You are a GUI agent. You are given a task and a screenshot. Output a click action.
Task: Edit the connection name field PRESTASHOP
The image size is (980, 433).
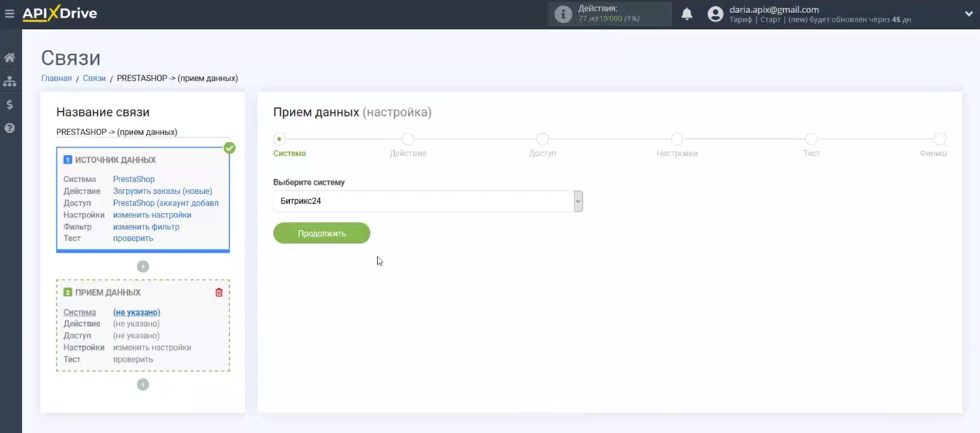tap(143, 132)
